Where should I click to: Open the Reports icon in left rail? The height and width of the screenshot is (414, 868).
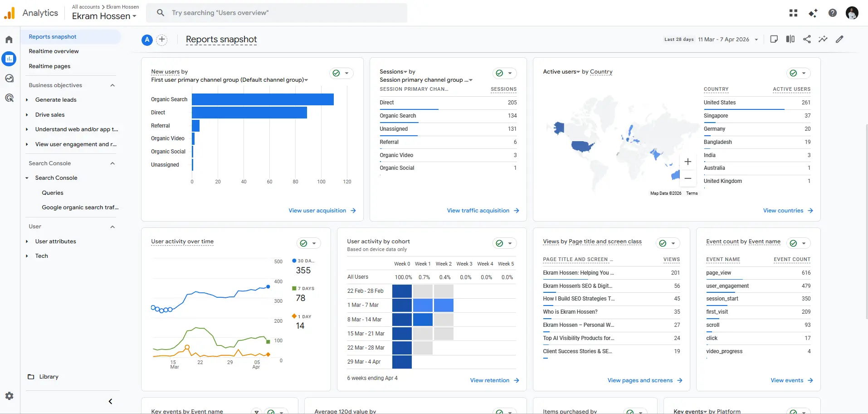[x=9, y=59]
